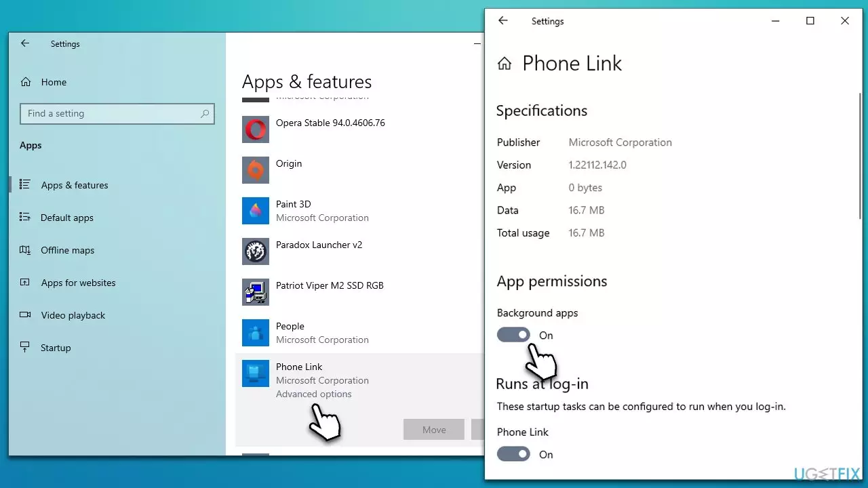The height and width of the screenshot is (488, 868).
Task: Click the Microsoft Corporation publisher value
Action: pos(620,142)
